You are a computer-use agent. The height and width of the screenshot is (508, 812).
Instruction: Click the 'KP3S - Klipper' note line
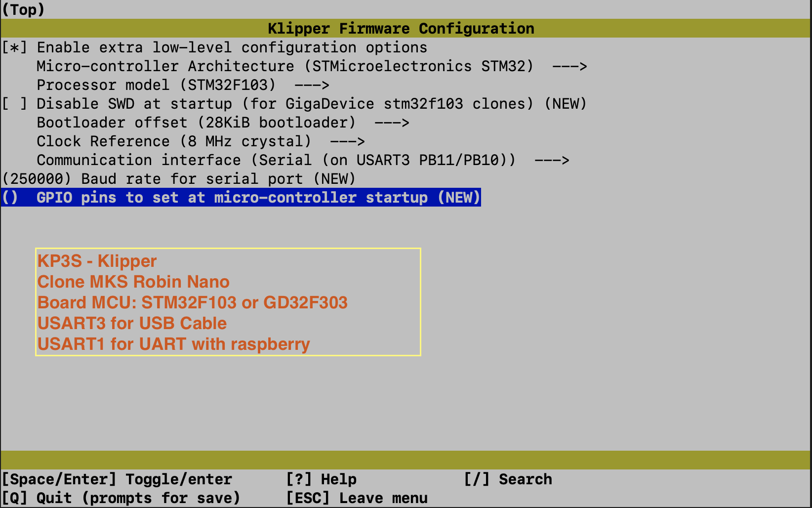point(97,261)
